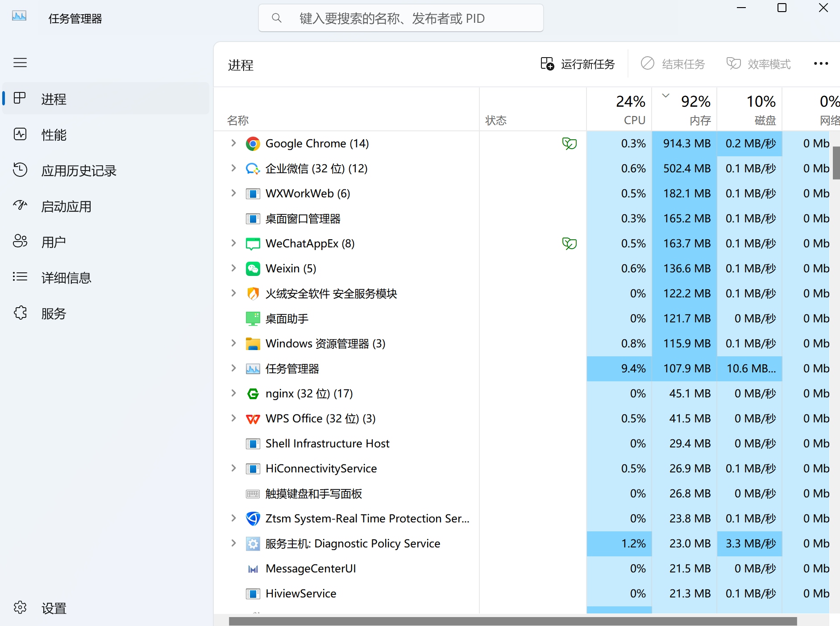Image resolution: width=840 pixels, height=626 pixels.
Task: Click the Startup apps gauge icon
Action: [x=20, y=206]
